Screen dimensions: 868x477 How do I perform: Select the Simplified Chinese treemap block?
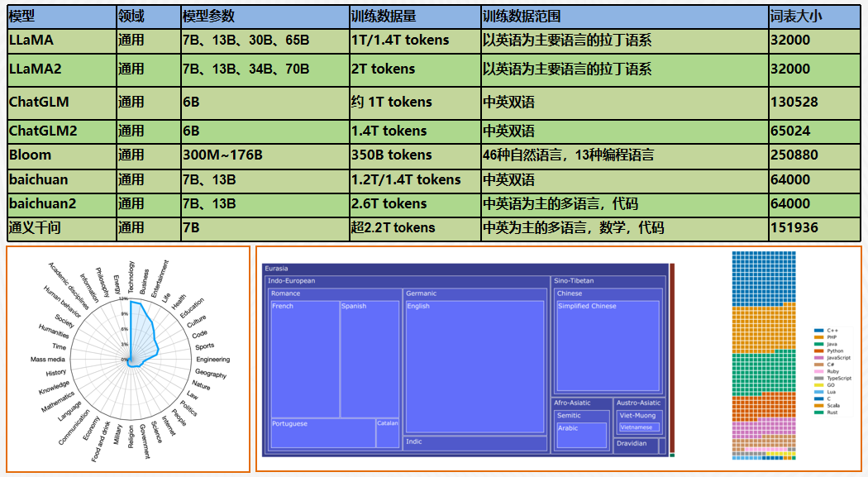(x=608, y=346)
